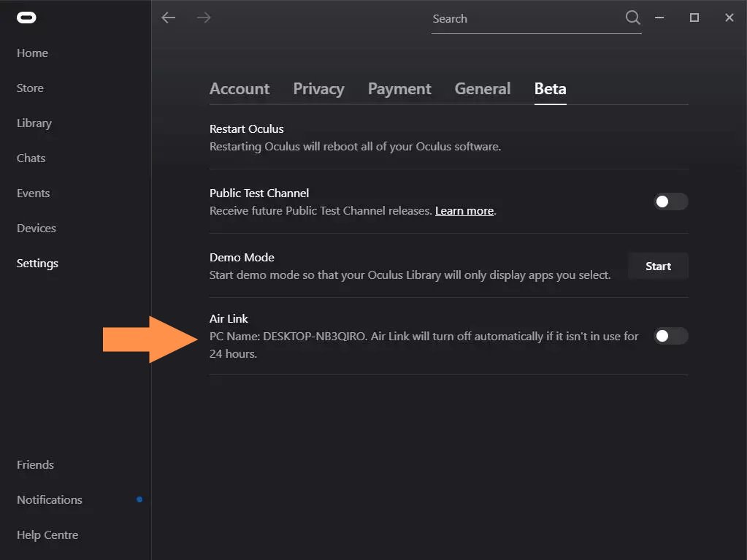Open Store in the sidebar
The width and height of the screenshot is (747, 560).
(x=30, y=88)
